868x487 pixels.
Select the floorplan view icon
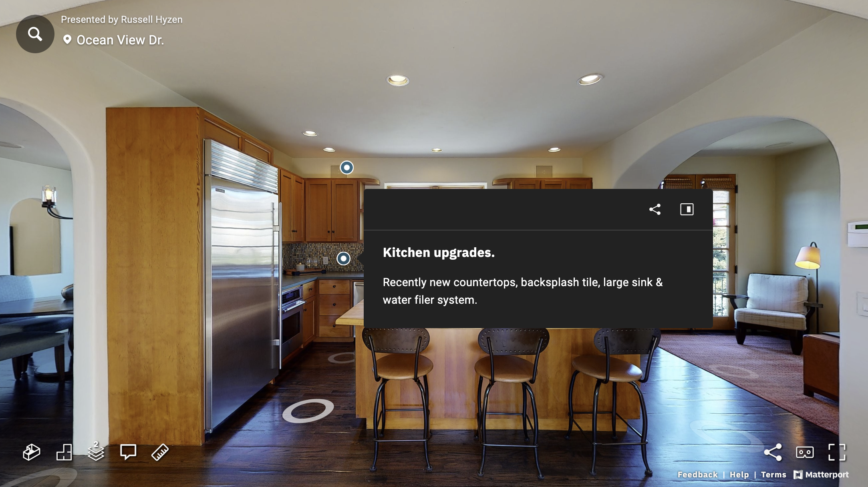[64, 451]
